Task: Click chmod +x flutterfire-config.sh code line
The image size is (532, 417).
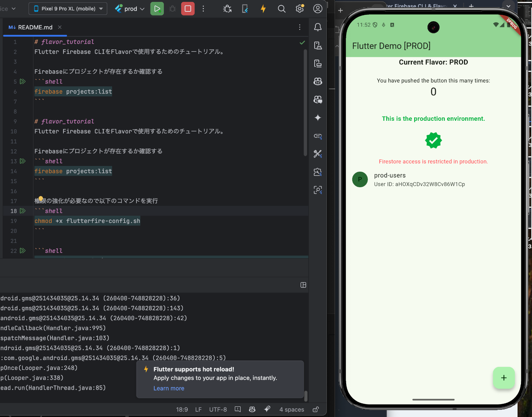Action: pos(87,221)
